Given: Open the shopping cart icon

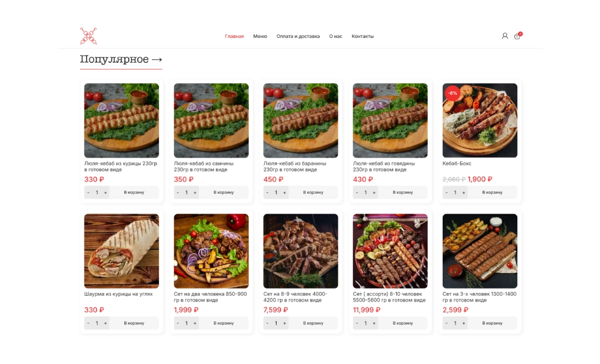Looking at the screenshot, I should 517,36.
